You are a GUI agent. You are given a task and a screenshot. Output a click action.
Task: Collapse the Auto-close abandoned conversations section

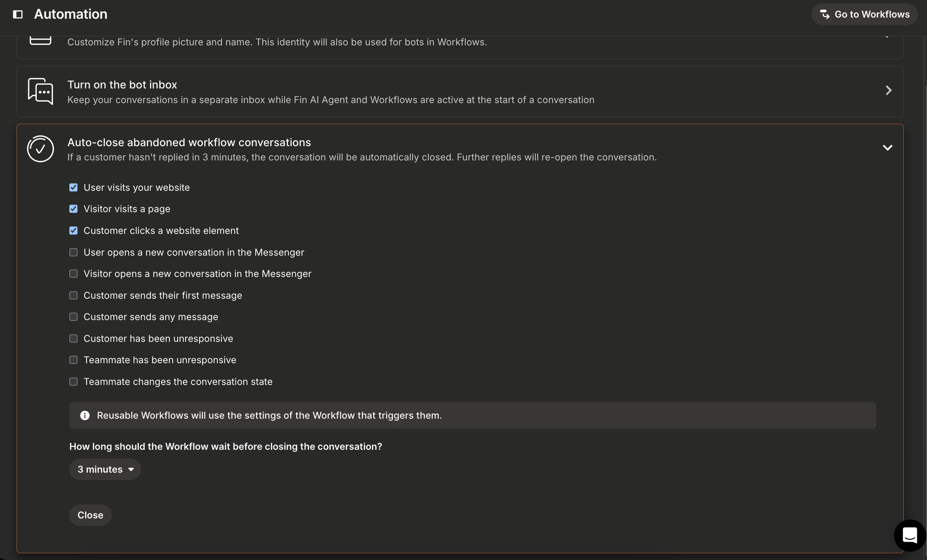(x=888, y=148)
